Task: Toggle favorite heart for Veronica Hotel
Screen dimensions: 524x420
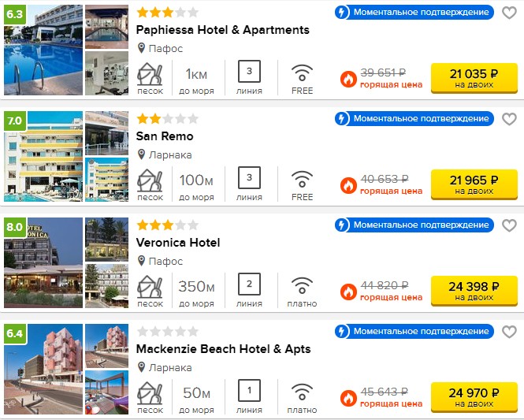Action: (x=509, y=225)
